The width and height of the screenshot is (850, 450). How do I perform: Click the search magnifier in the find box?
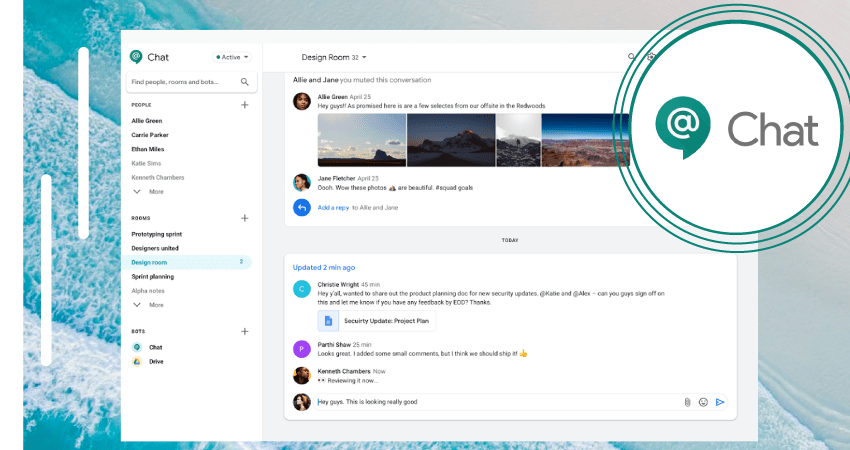[245, 82]
